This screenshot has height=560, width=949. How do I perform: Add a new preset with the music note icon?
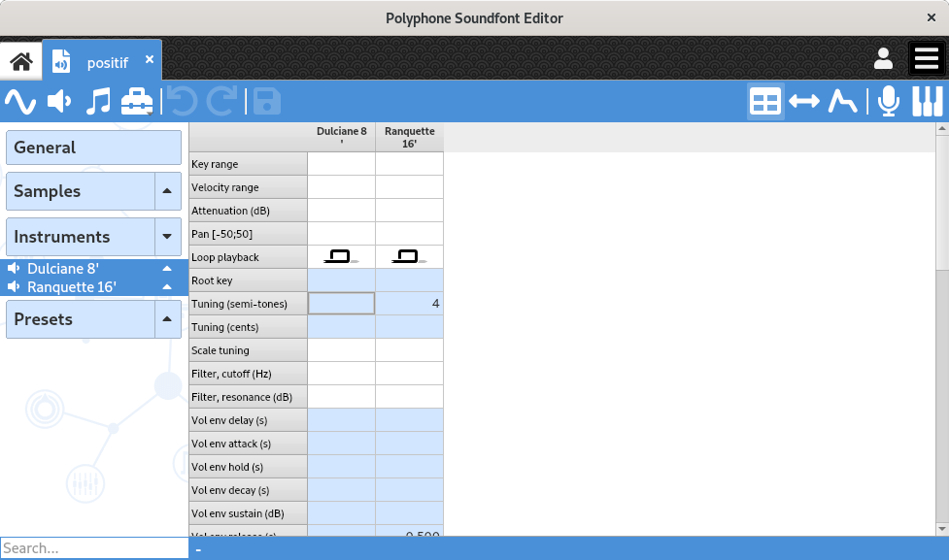(98, 101)
